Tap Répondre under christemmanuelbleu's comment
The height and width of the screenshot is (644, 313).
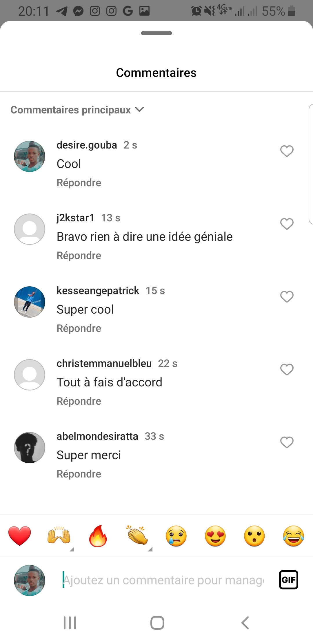pos(79,401)
